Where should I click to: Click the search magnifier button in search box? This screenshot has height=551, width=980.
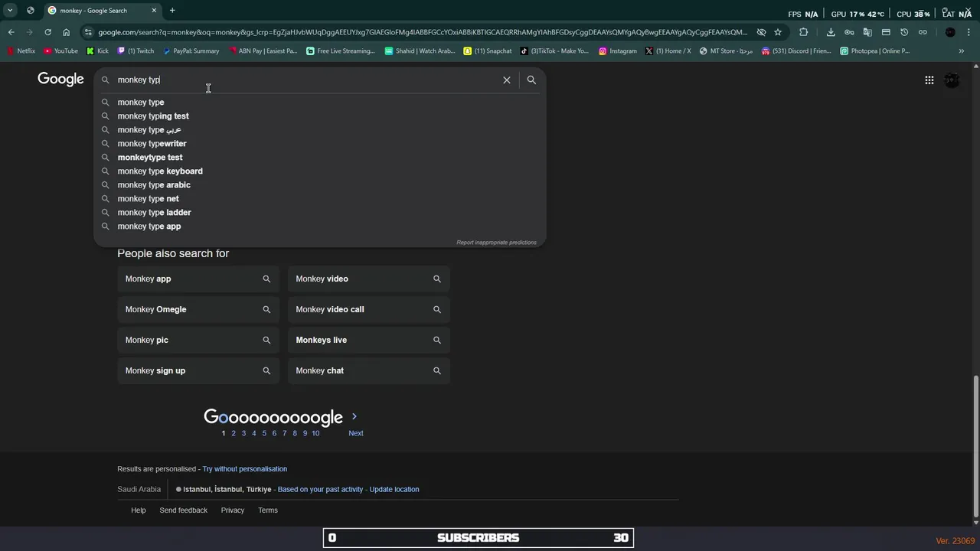click(531, 80)
